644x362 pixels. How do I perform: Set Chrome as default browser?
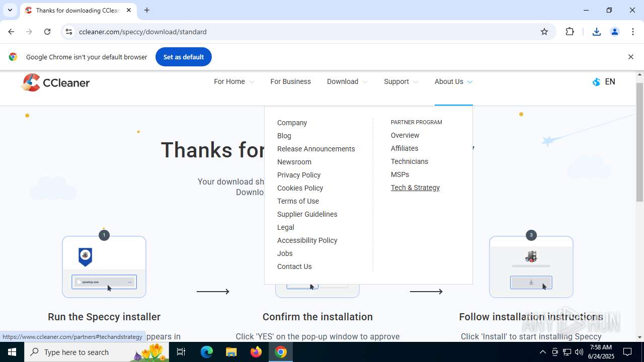[x=183, y=57]
